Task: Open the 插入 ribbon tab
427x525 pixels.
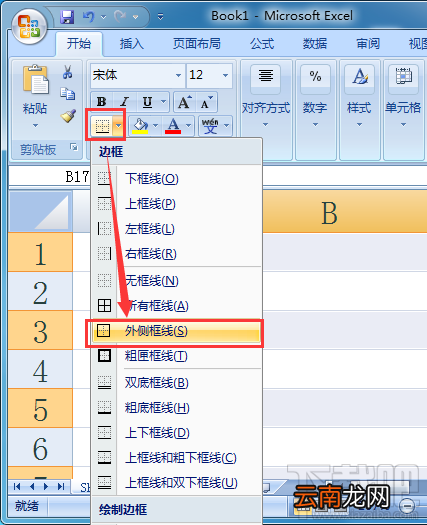Action: [x=132, y=44]
